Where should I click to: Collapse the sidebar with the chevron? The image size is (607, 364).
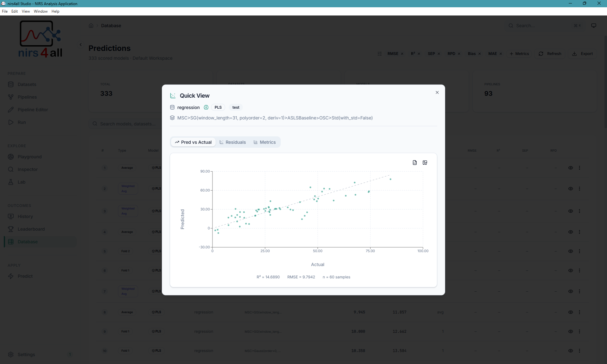point(81,45)
